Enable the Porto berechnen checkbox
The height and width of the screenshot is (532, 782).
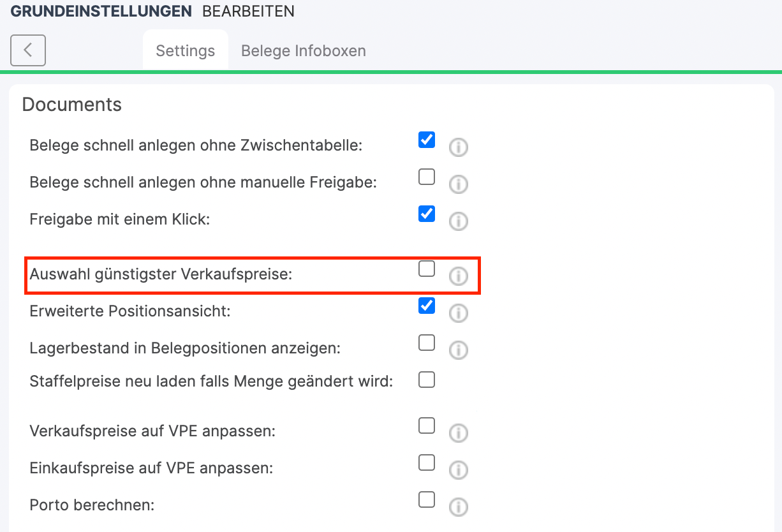coord(427,499)
